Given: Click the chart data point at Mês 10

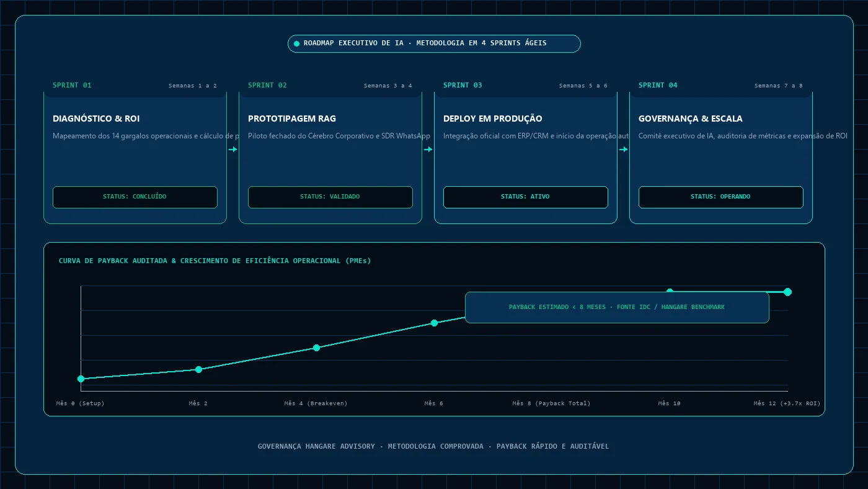Looking at the screenshot, I should pyautogui.click(x=670, y=291).
